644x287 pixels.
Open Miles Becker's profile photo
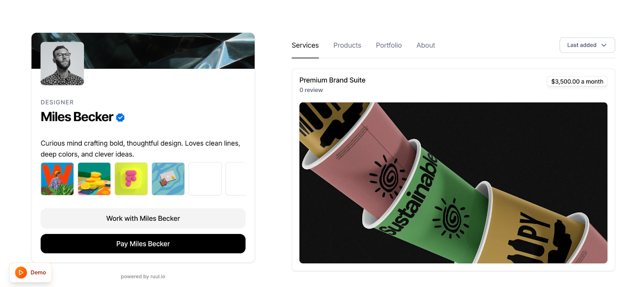tap(62, 64)
